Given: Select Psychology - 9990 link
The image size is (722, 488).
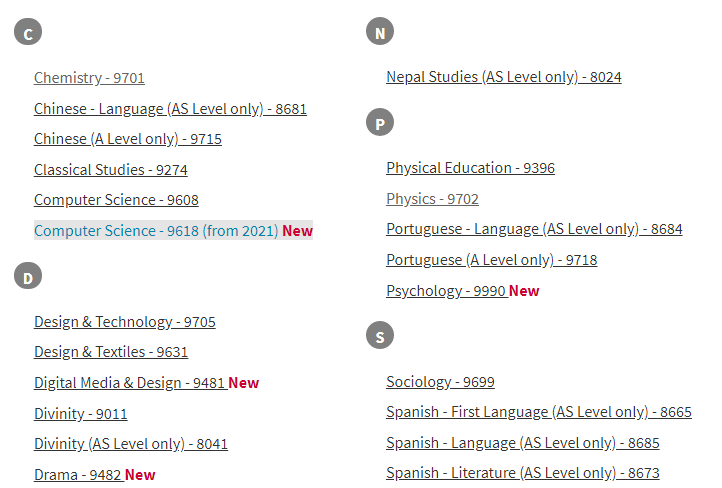Looking at the screenshot, I should tap(445, 291).
